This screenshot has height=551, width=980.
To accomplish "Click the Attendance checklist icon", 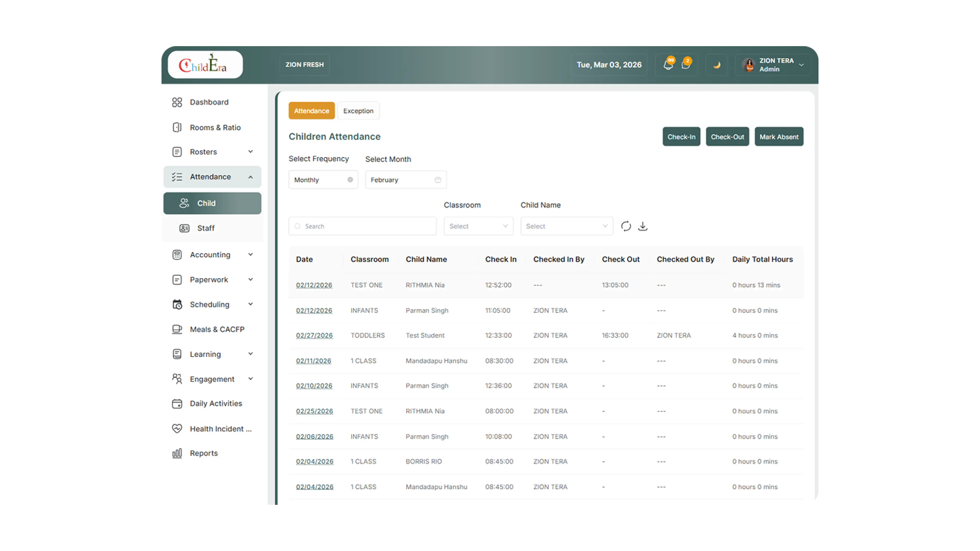I will pyautogui.click(x=177, y=177).
